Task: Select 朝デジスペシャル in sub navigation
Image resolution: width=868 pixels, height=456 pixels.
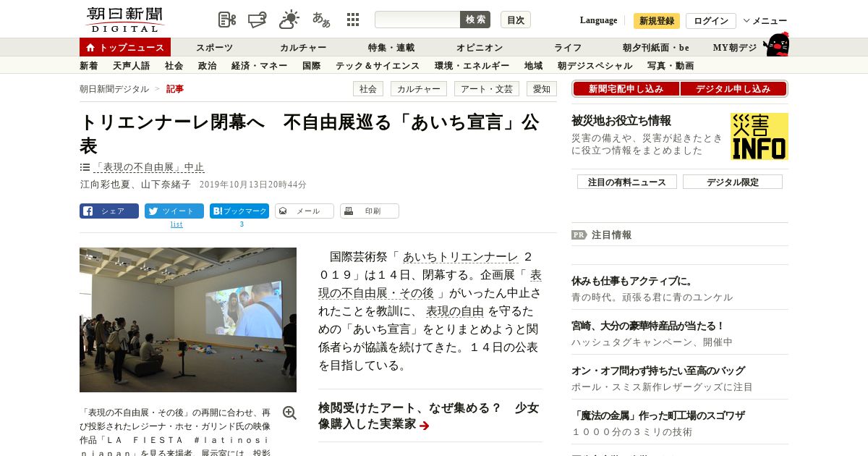Action: (x=595, y=66)
